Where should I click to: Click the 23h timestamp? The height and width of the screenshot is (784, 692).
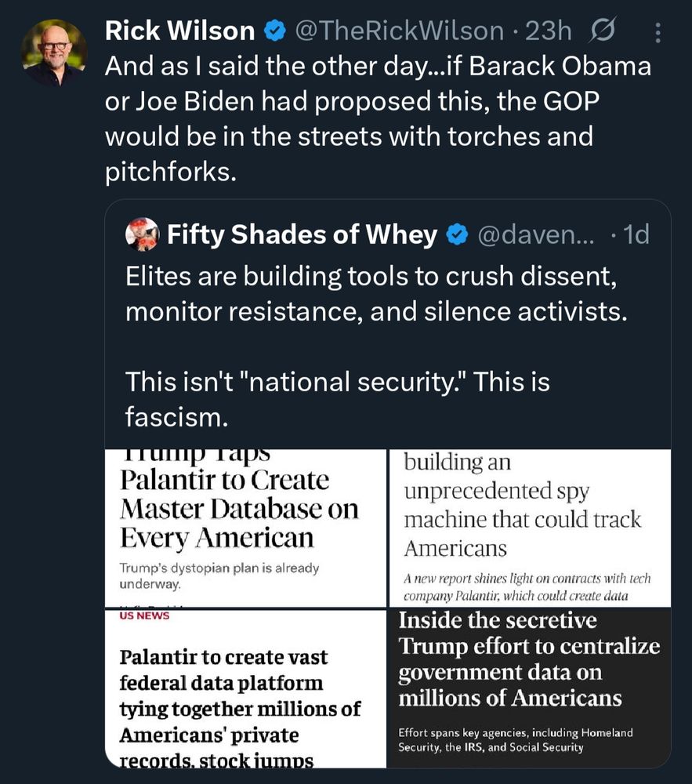pyautogui.click(x=548, y=31)
